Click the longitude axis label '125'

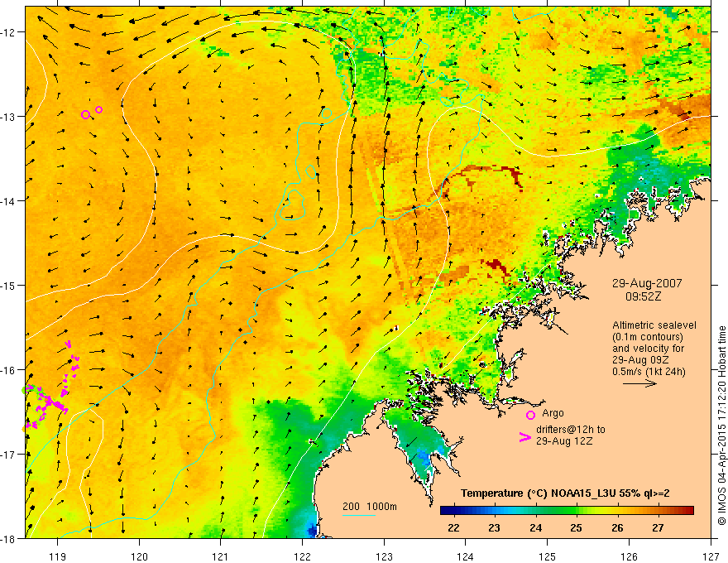tap(548, 556)
